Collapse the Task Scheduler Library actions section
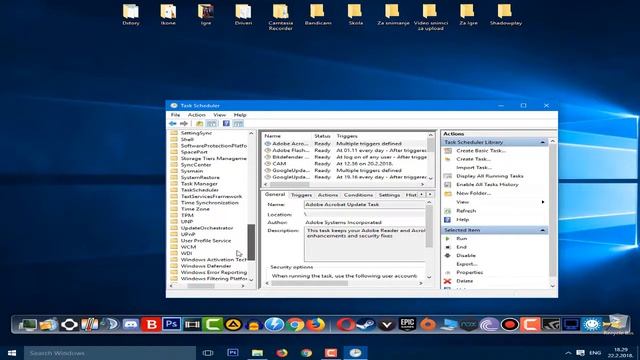 542,142
